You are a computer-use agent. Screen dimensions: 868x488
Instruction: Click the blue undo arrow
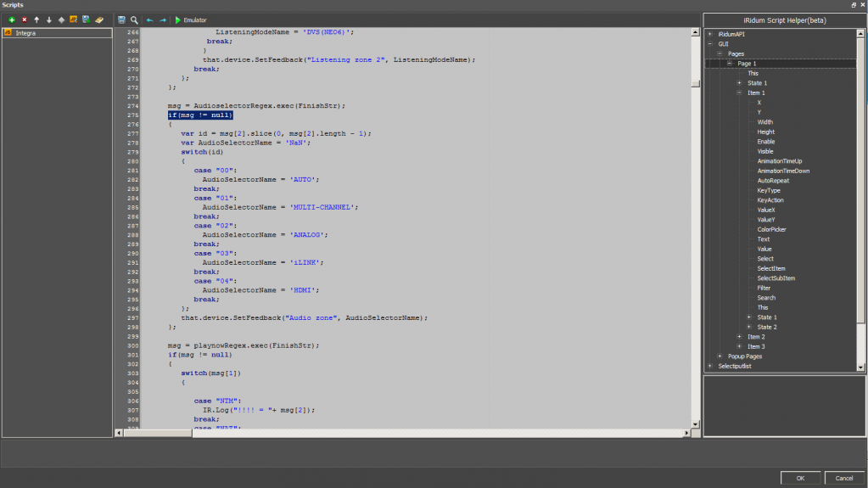point(150,20)
